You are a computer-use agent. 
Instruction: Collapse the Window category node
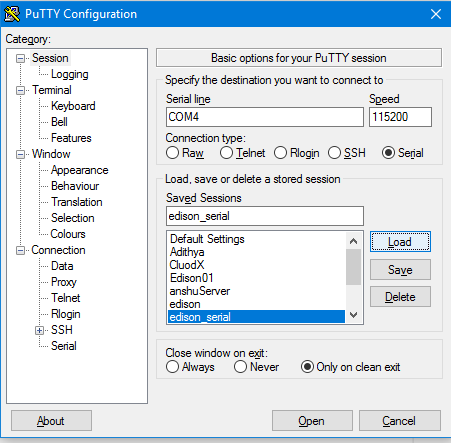pyautogui.click(x=20, y=154)
